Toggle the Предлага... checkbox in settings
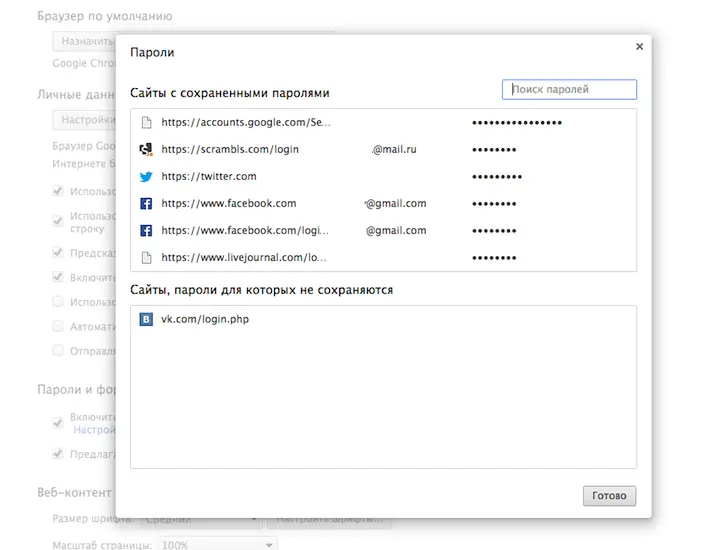The height and width of the screenshot is (550, 720). coord(58,454)
